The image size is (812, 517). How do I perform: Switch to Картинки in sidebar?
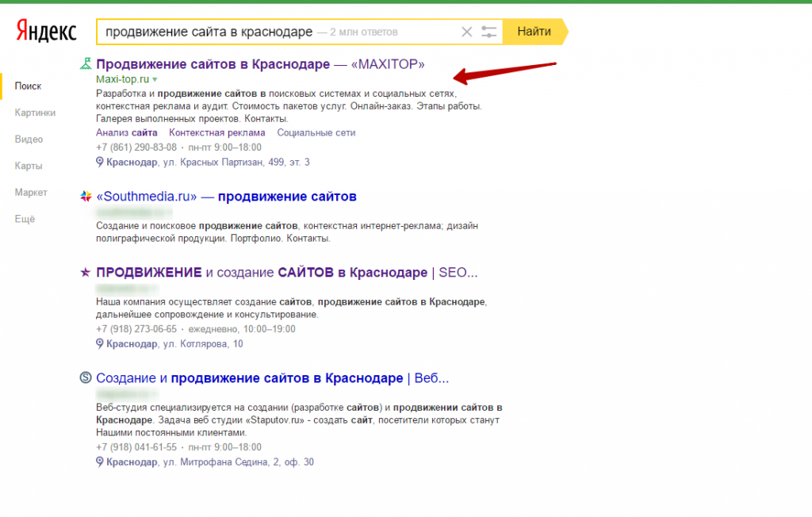click(x=35, y=113)
